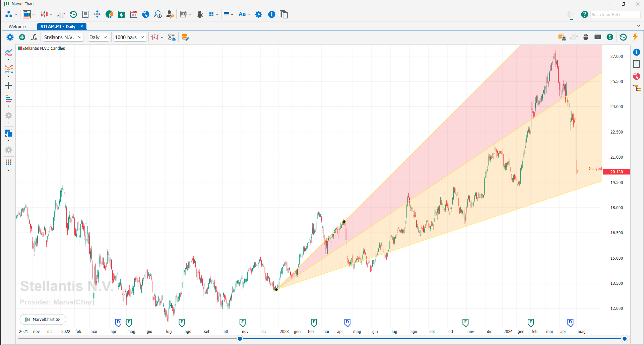The image size is (644, 345).
Task: Select the horizontal bars profile tool
Action: 9,99
